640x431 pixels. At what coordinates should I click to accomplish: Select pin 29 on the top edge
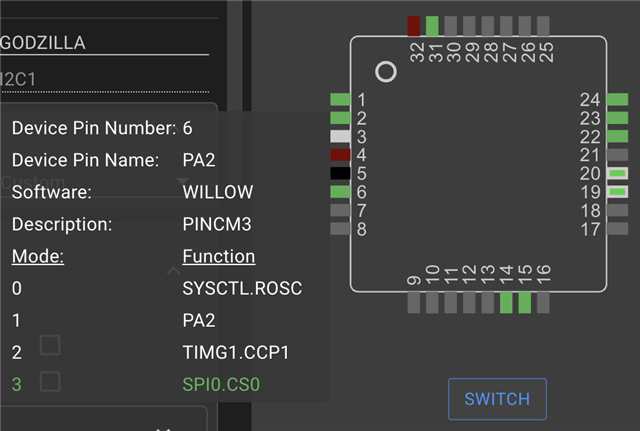[x=469, y=26]
